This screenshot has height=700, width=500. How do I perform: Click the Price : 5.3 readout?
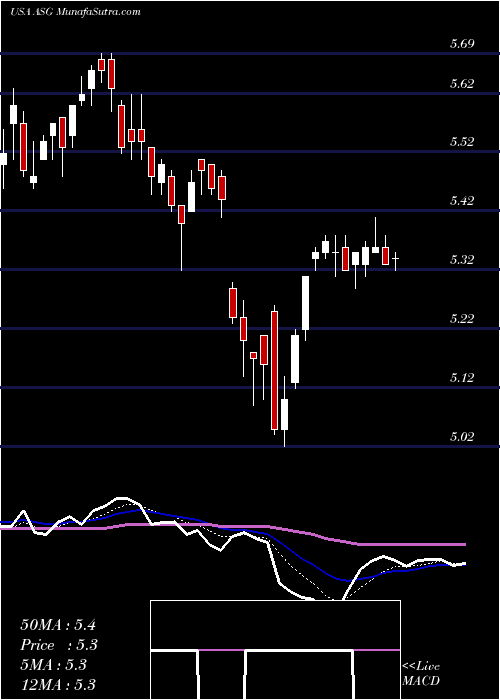coord(59,645)
